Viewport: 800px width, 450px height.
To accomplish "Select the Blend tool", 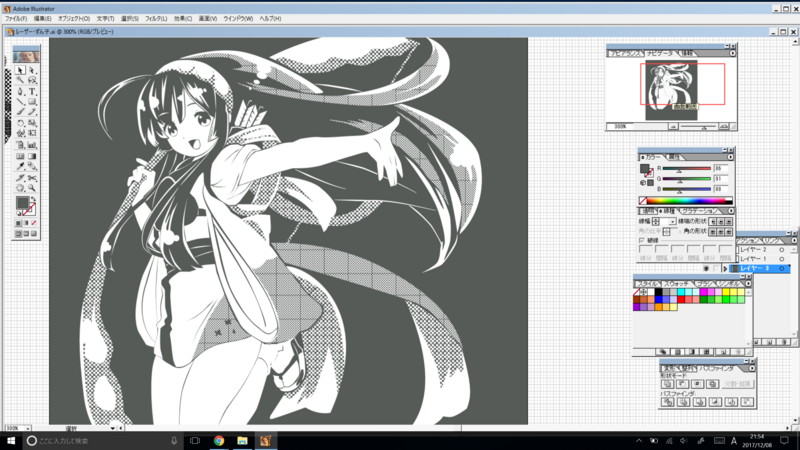I will [32, 166].
